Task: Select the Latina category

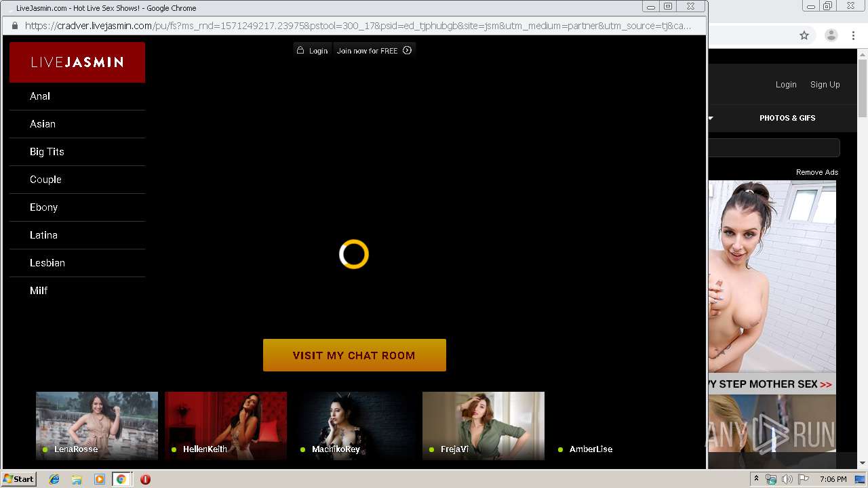Action: point(77,235)
